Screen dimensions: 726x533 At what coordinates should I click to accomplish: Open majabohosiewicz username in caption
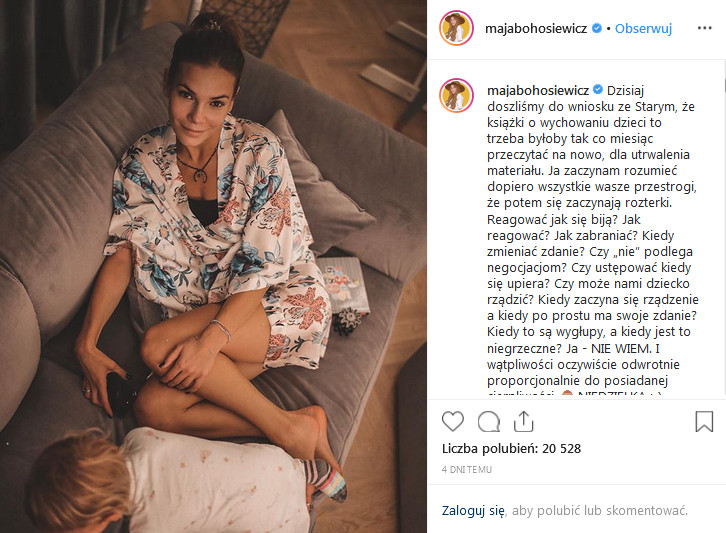538,90
